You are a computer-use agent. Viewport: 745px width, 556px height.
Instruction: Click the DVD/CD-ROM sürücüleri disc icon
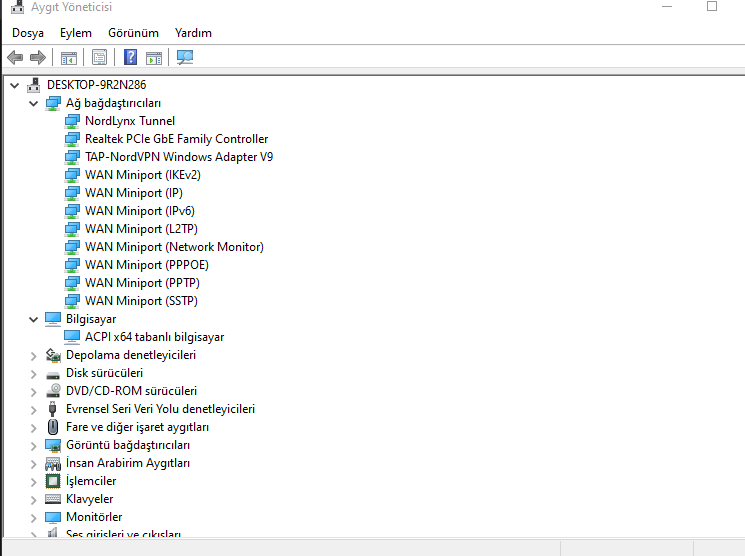(x=53, y=391)
